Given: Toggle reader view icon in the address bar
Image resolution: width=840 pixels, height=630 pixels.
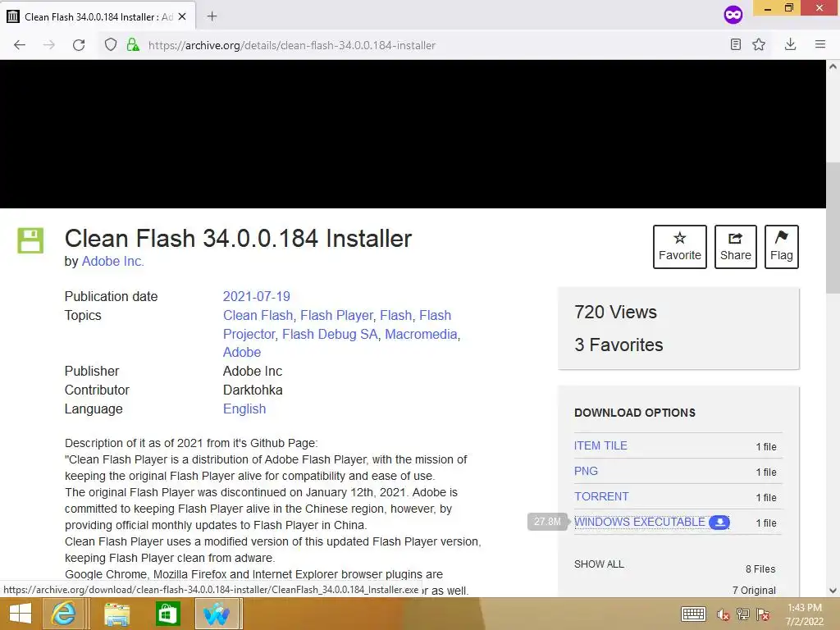Looking at the screenshot, I should [736, 44].
